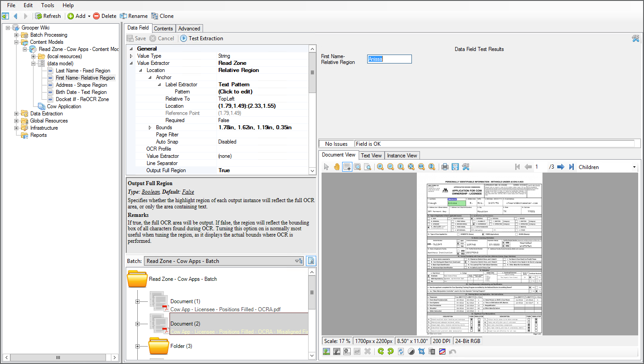Print the document using printer icon
This screenshot has width=644, height=364.
[445, 167]
